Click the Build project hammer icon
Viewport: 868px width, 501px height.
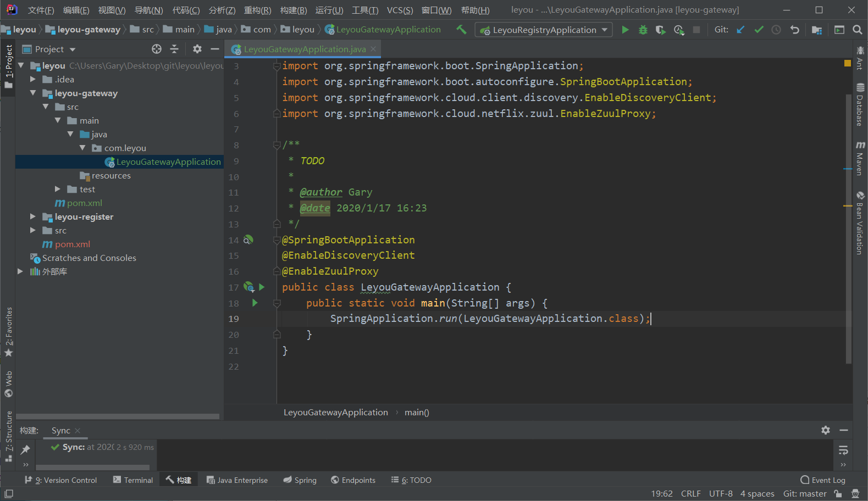(x=461, y=30)
